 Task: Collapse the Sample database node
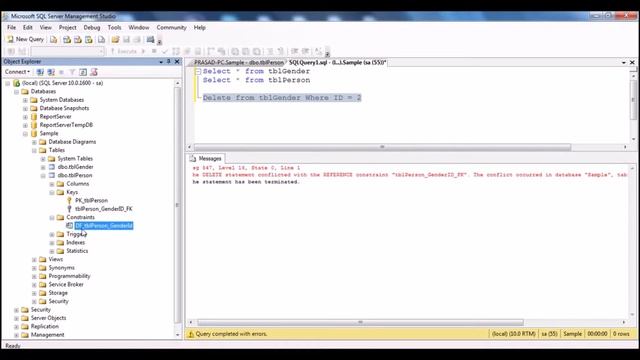(x=25, y=134)
